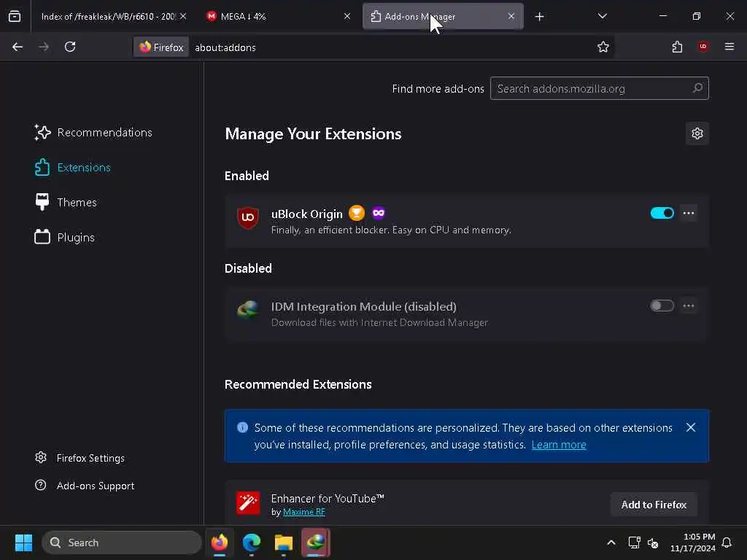Dismiss the personalized recommendations notice
747x560 pixels.
pyautogui.click(x=691, y=427)
